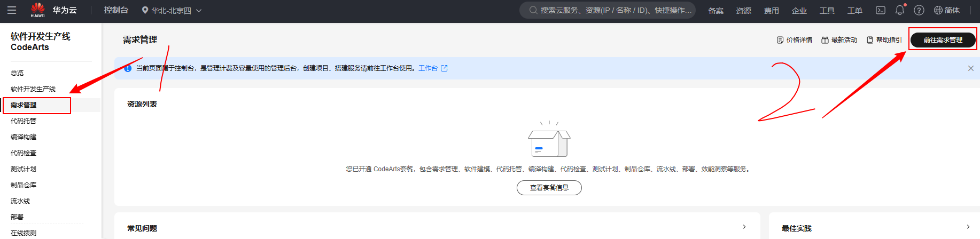Expand the 最佳实践 panel arrow
Screen dimensions: 980x239
click(968, 227)
